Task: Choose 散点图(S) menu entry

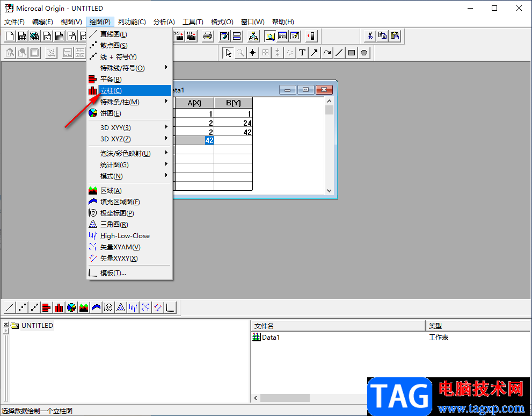Action: [x=129, y=46]
